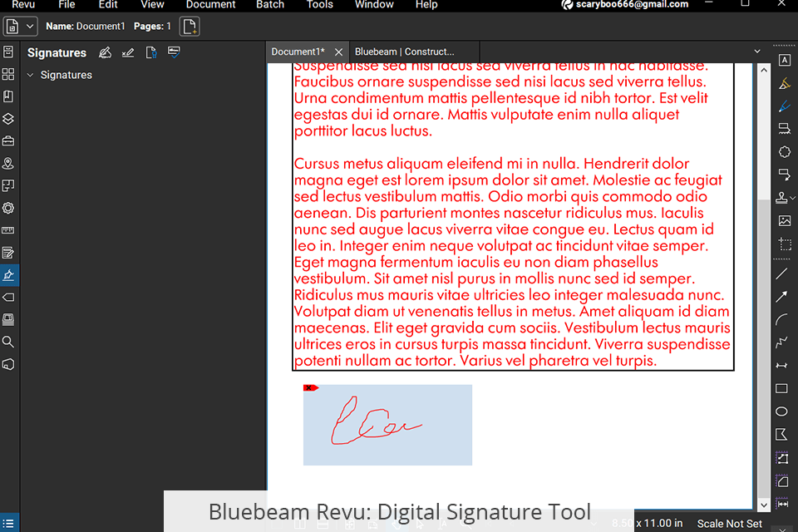Screen dimensions: 798x532
Task: Select the Line tool
Action: (781, 273)
